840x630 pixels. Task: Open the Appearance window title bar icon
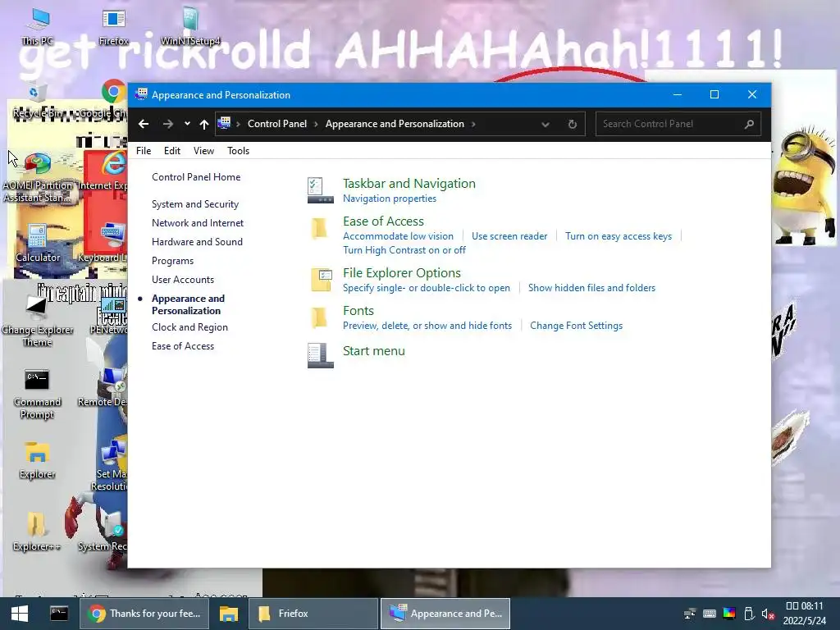(141, 94)
